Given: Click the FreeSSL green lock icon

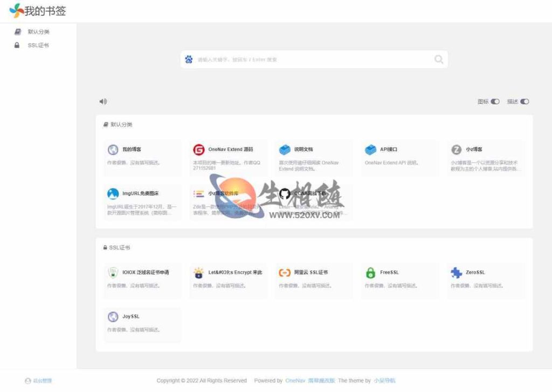Looking at the screenshot, I should [x=370, y=272].
